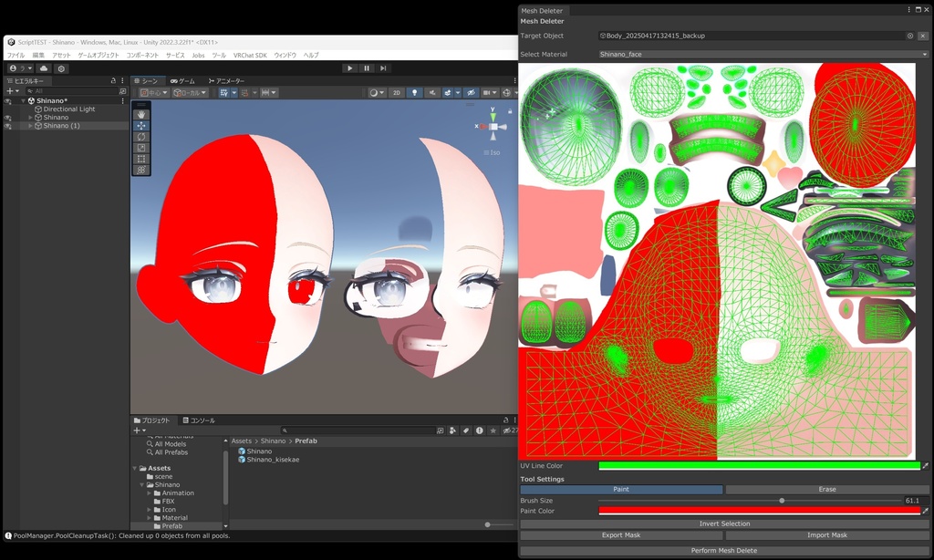This screenshot has height=560, width=934.
Task: Open the settings gear beside cloud icon
Action: [61, 68]
